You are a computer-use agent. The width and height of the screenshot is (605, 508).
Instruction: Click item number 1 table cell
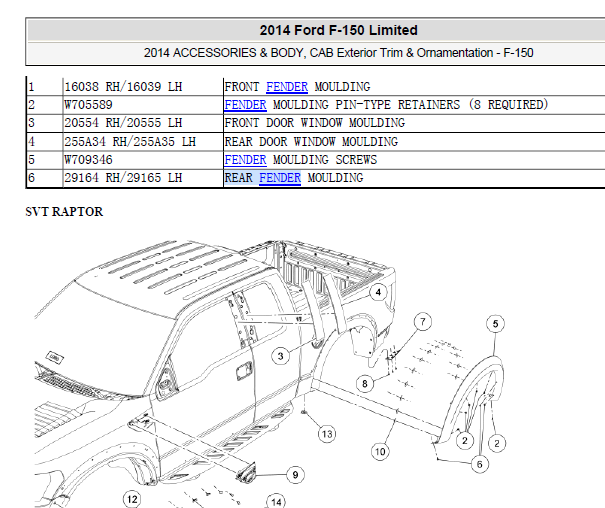click(x=45, y=87)
